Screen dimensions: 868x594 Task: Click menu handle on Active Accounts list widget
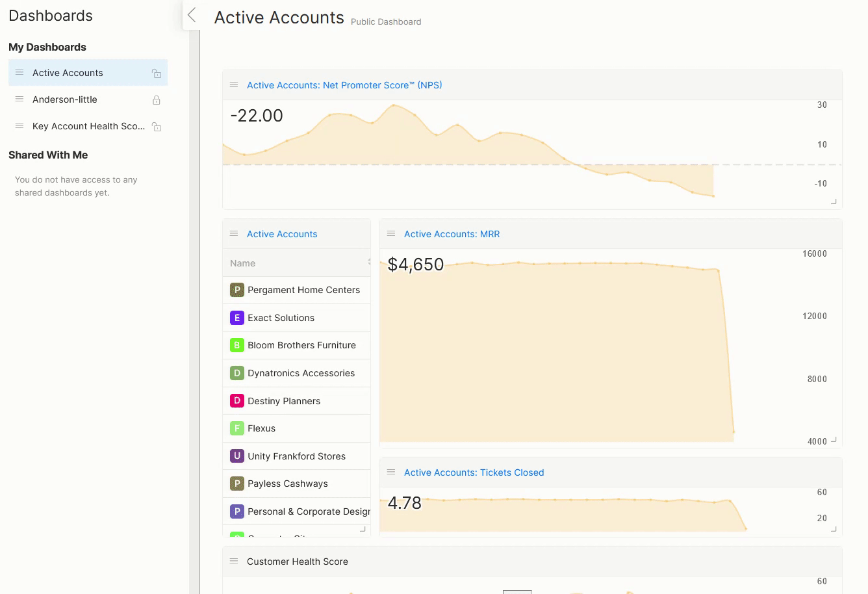pos(234,234)
